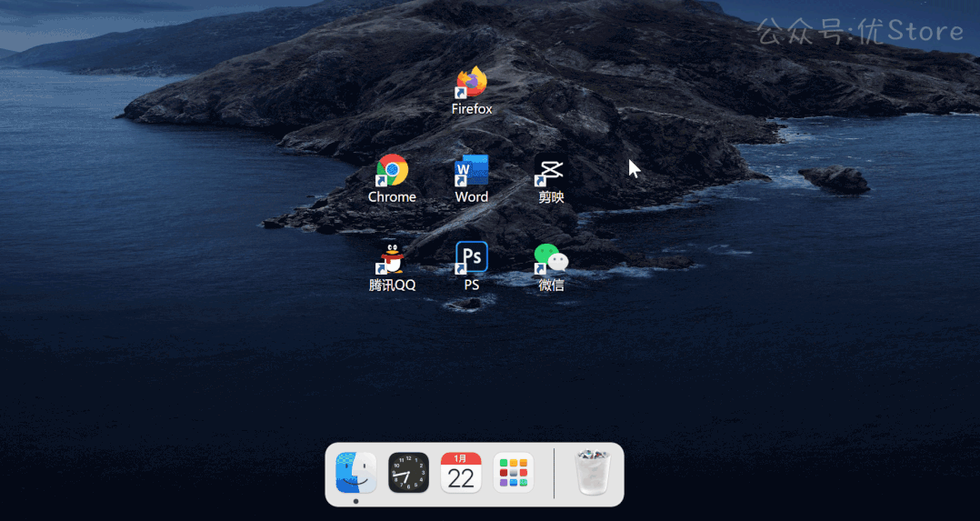Image resolution: width=980 pixels, height=521 pixels.
Task: Click the Clock icon in the dock
Action: (x=409, y=472)
